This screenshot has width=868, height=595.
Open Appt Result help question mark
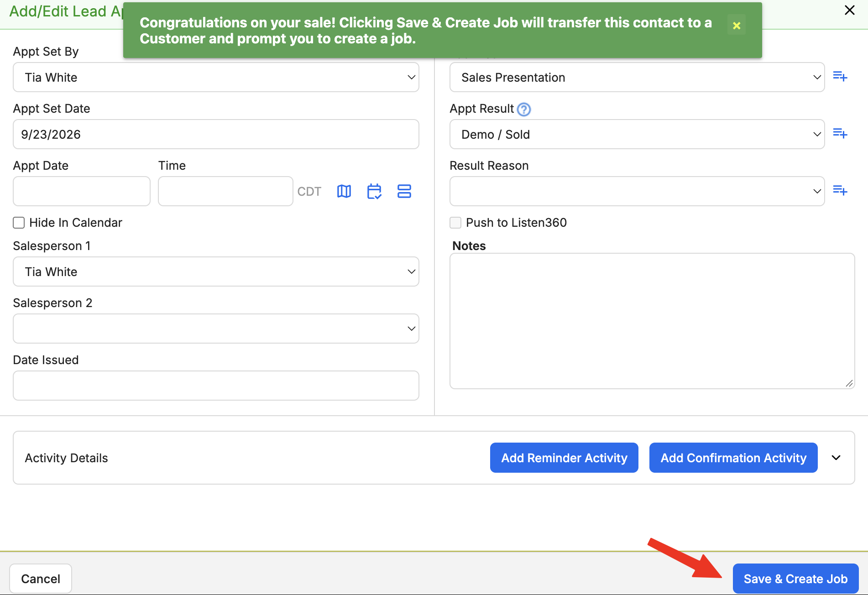click(x=524, y=110)
